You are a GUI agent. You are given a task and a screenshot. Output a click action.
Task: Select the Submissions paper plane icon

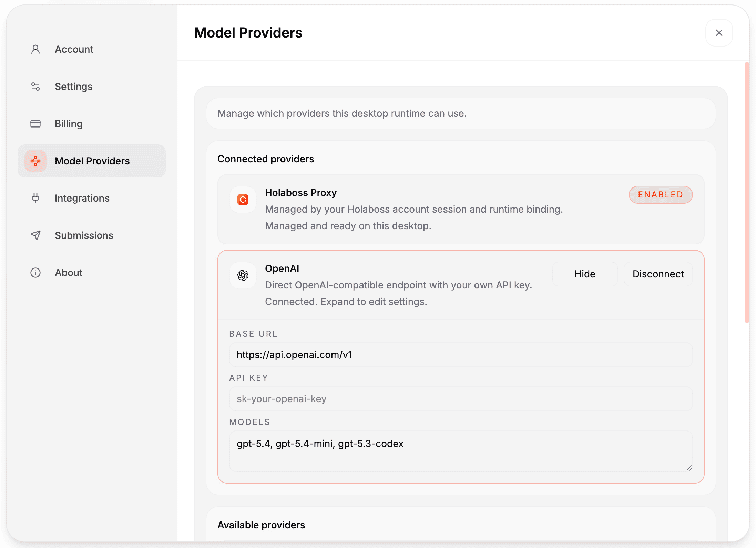pyautogui.click(x=35, y=235)
